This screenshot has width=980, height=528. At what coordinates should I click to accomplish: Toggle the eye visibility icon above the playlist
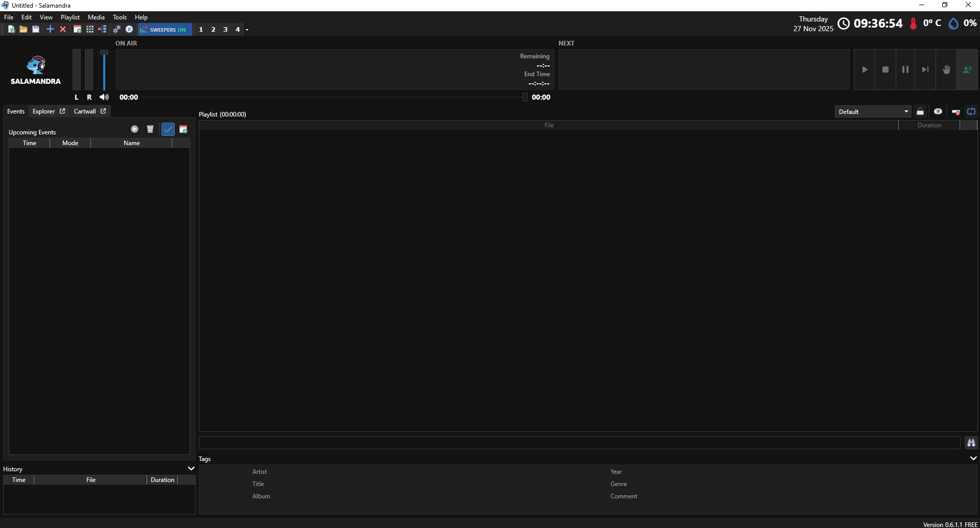coord(938,111)
